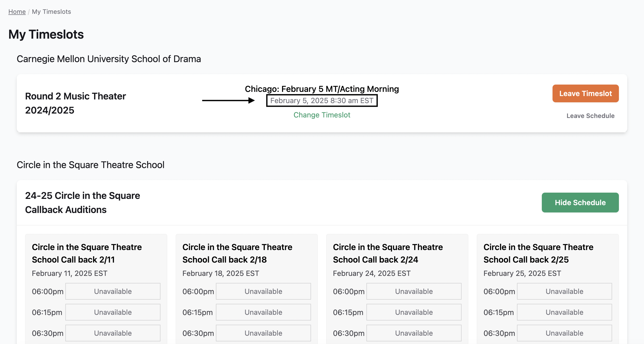Select 06:00pm Unavailable slot for Call back 2/18

[263, 291]
